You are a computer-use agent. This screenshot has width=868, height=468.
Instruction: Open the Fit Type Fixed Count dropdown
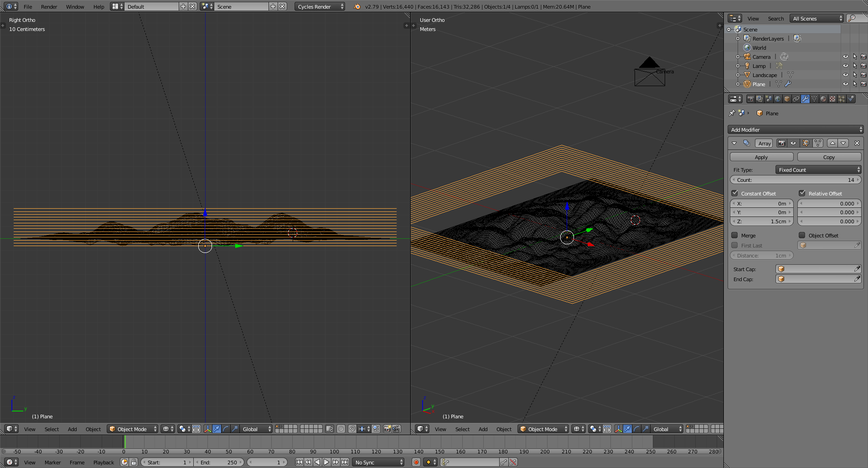coord(818,170)
